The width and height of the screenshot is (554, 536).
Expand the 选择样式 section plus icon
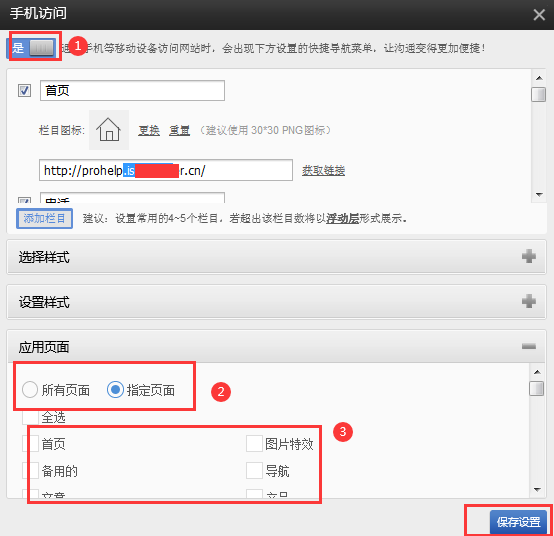[529, 256]
